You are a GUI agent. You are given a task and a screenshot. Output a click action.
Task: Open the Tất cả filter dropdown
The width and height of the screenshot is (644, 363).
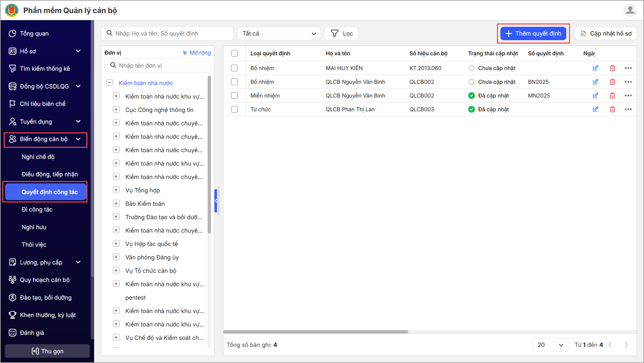(x=279, y=34)
